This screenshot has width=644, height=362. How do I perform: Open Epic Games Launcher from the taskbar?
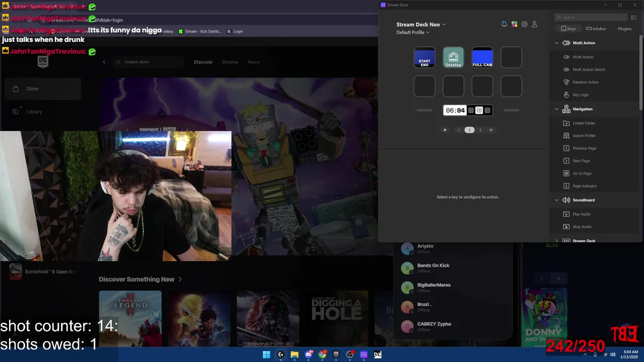pos(336,354)
